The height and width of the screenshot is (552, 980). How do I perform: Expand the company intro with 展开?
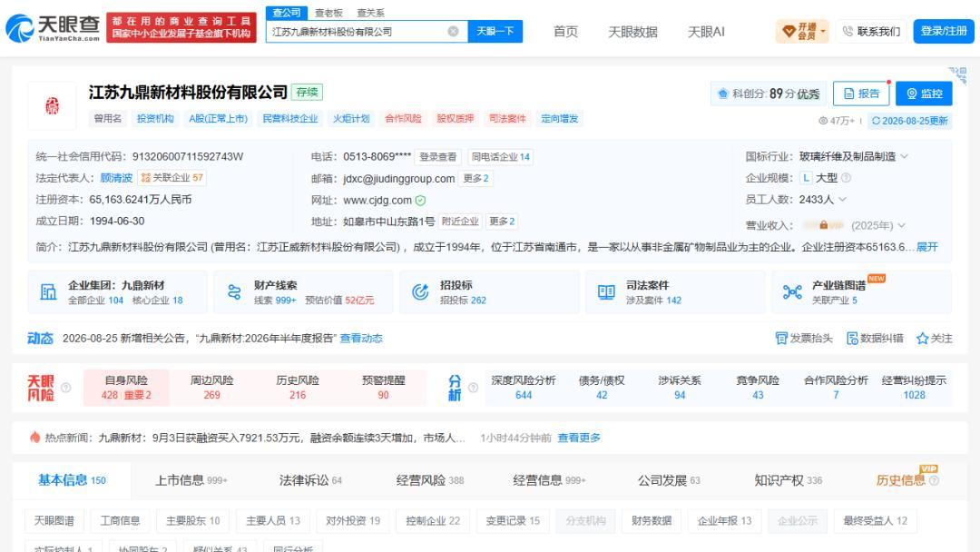(926, 247)
